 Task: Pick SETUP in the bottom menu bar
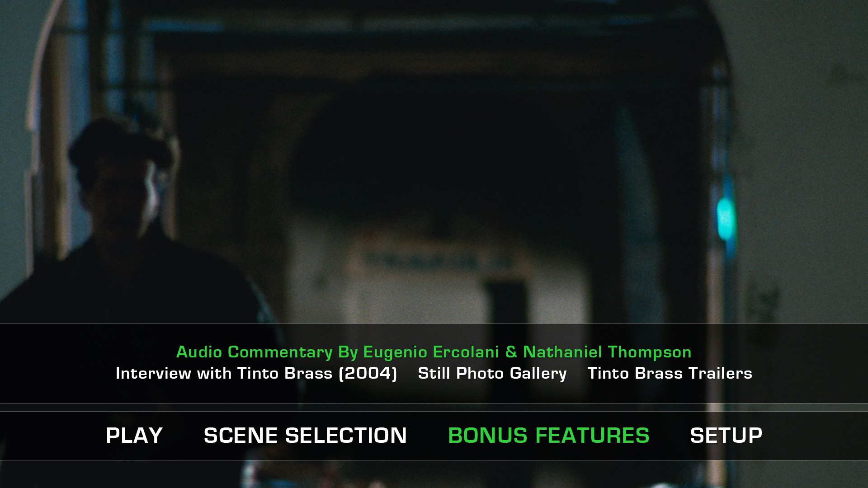[726, 436]
